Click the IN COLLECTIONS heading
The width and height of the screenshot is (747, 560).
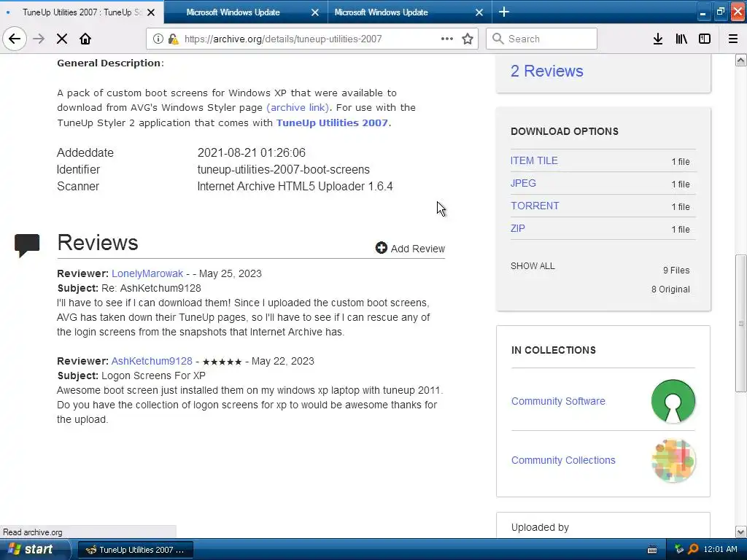click(x=554, y=350)
